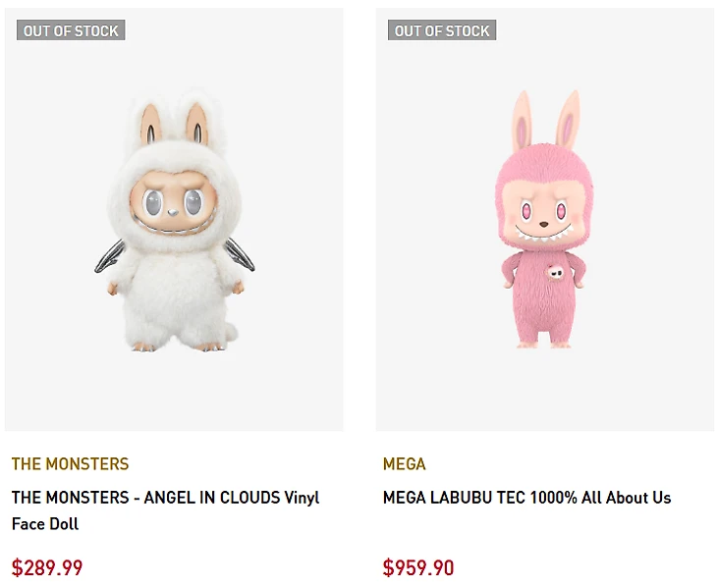Click the left product's Out of Stock badge

click(x=71, y=31)
